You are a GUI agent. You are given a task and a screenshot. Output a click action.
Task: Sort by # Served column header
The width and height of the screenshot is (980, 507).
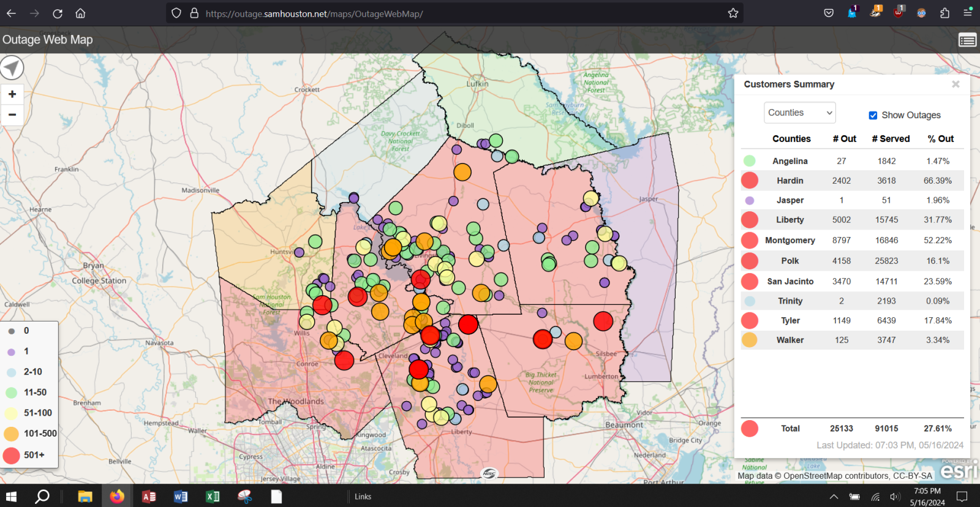pos(891,138)
